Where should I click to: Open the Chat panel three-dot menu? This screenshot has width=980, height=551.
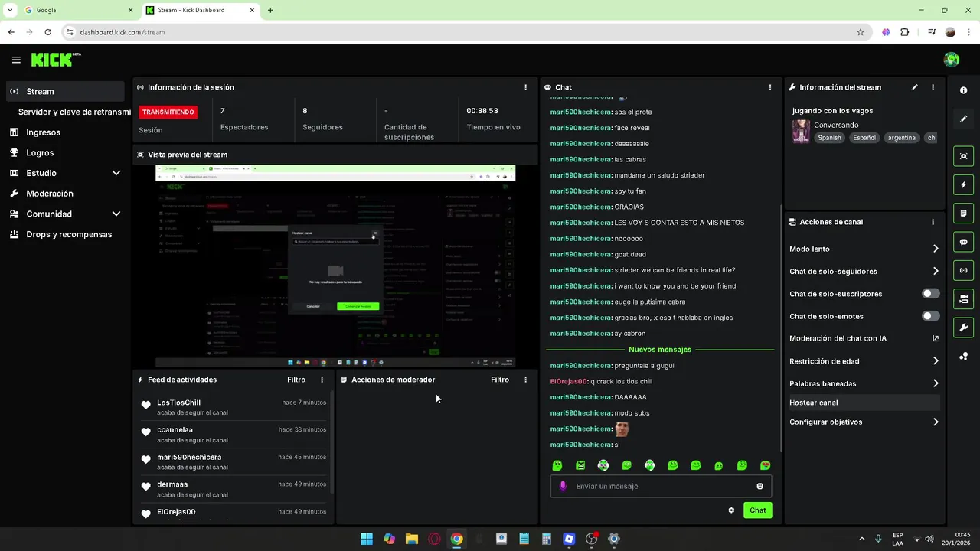[x=769, y=87]
